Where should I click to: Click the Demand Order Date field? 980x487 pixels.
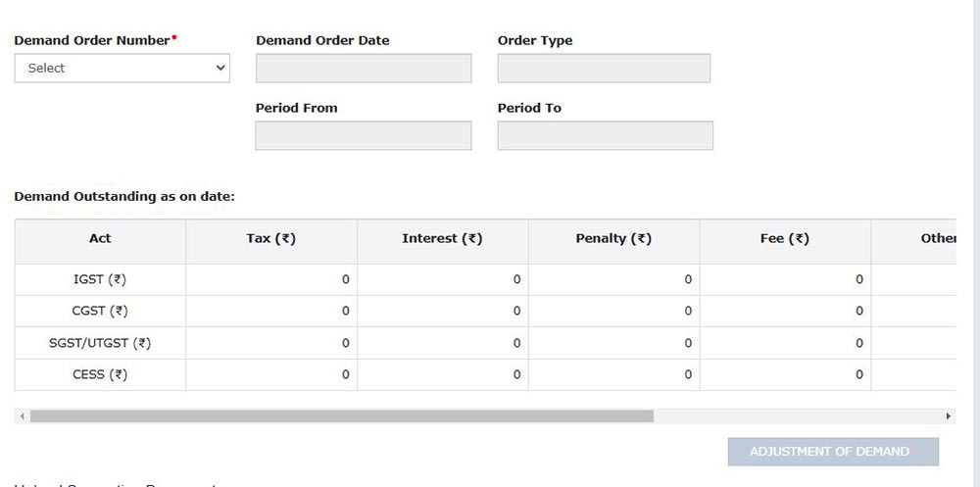(x=363, y=69)
